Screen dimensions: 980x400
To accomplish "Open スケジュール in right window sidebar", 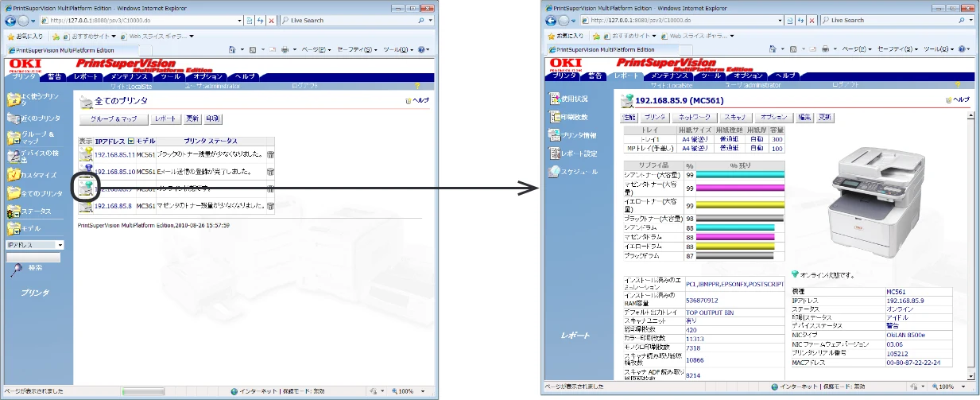I will point(573,171).
